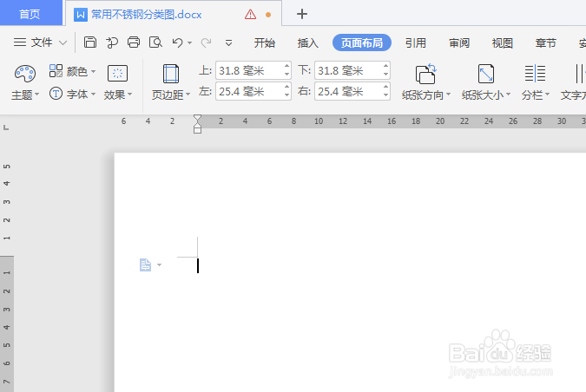The width and height of the screenshot is (586, 392).
Task: Click the Save icon in quick toolbar
Action: click(90, 42)
